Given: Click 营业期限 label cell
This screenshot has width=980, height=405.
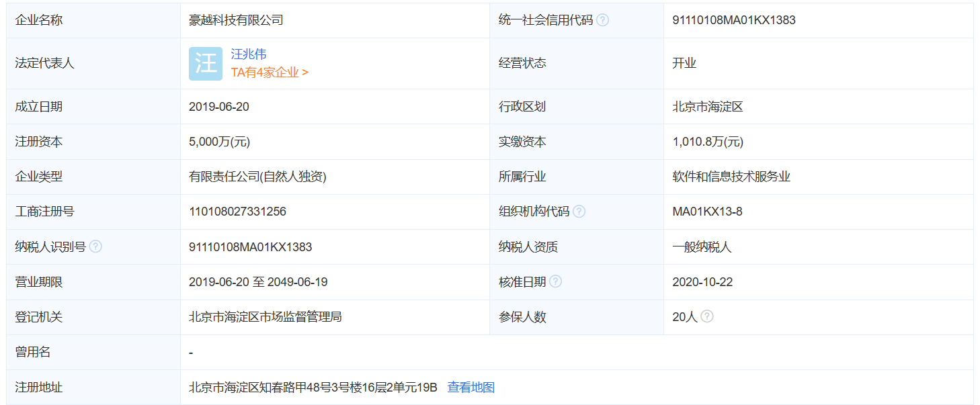Looking at the screenshot, I should 93,282.
